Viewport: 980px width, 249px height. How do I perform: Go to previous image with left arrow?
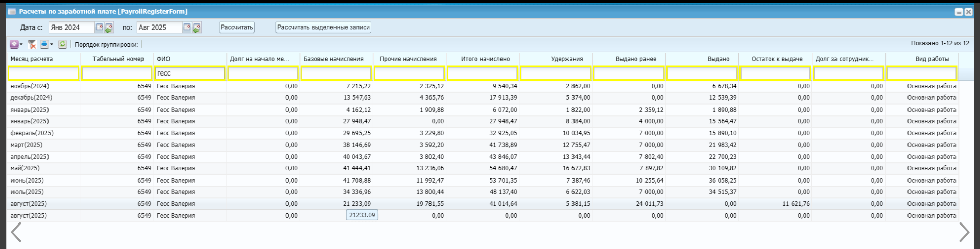(16, 232)
